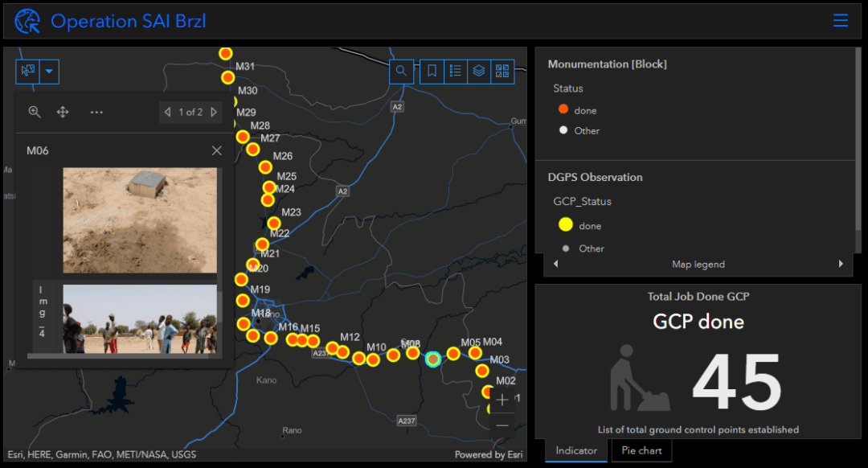Image resolution: width=868 pixels, height=468 pixels.
Task: Open the map Search tool
Action: (x=401, y=72)
